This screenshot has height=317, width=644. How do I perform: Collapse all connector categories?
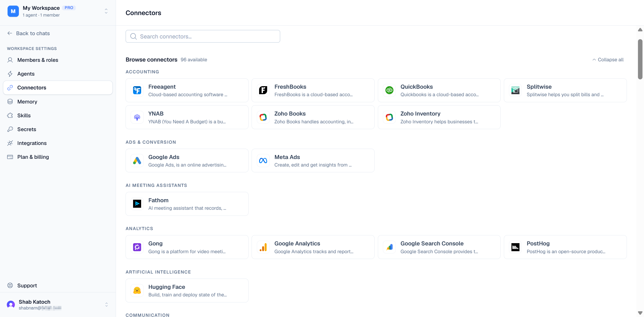(x=608, y=60)
